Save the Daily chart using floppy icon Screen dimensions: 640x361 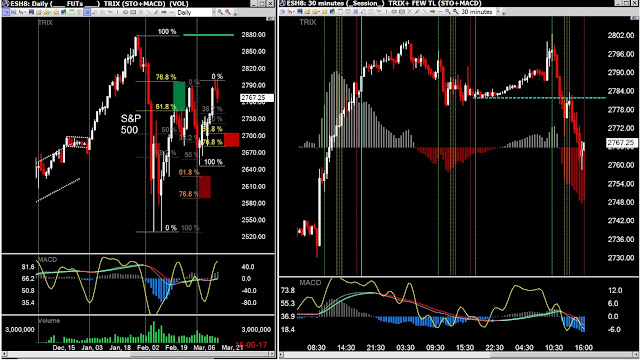(x=31, y=12)
